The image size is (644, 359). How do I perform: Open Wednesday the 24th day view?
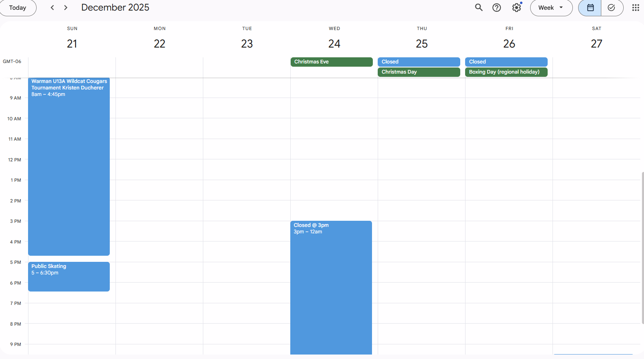coord(334,44)
